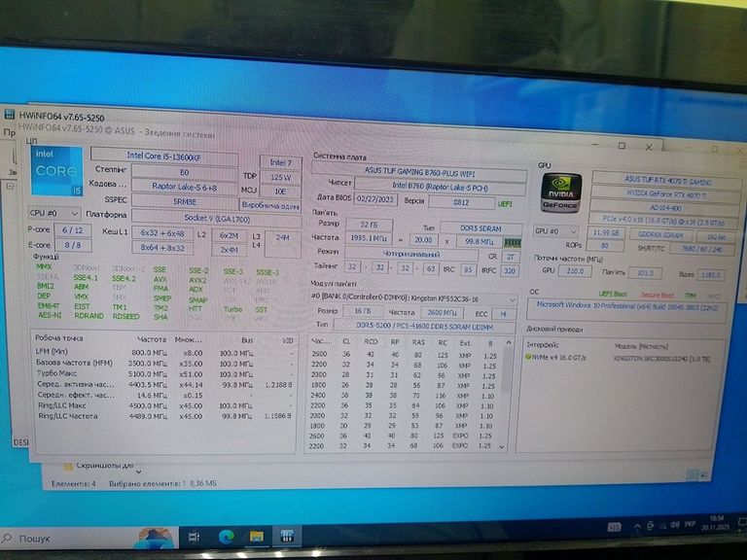
Task: Click the SRMBE SSPEC value
Action: click(x=184, y=201)
